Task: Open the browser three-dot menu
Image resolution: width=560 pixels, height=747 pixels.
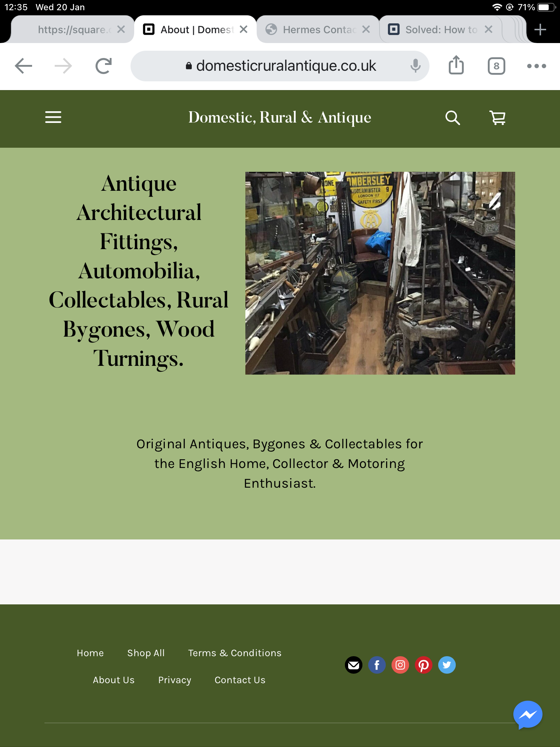Action: pyautogui.click(x=536, y=66)
